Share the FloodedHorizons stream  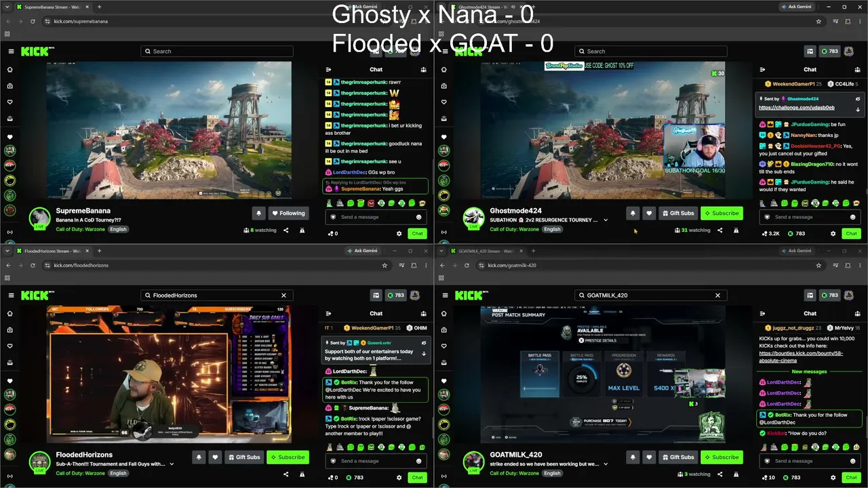[285, 474]
